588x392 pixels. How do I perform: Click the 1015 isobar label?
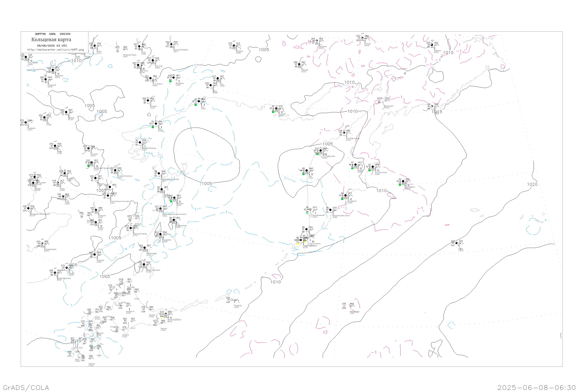437,112
